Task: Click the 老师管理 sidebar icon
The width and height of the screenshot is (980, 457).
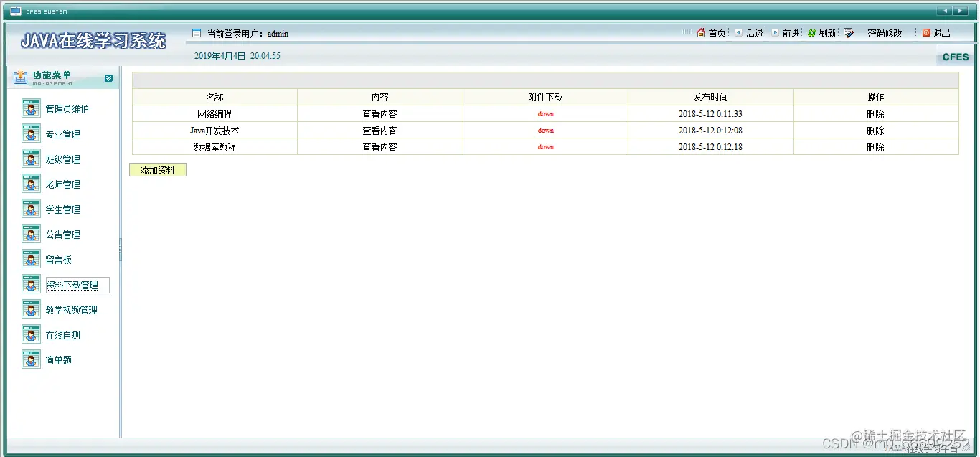Action: (31, 184)
